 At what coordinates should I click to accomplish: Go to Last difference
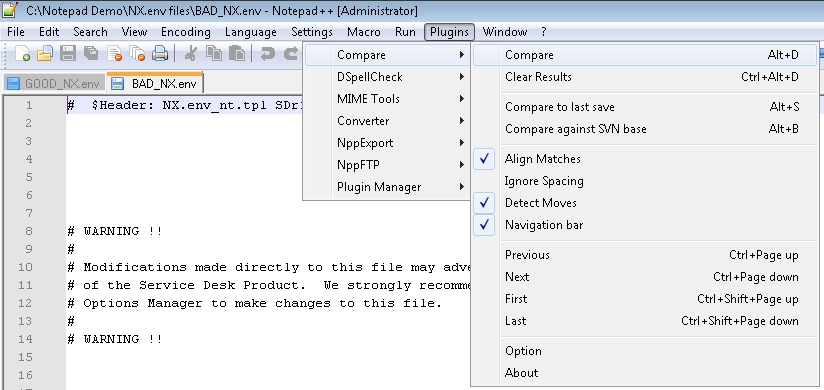(x=644, y=321)
